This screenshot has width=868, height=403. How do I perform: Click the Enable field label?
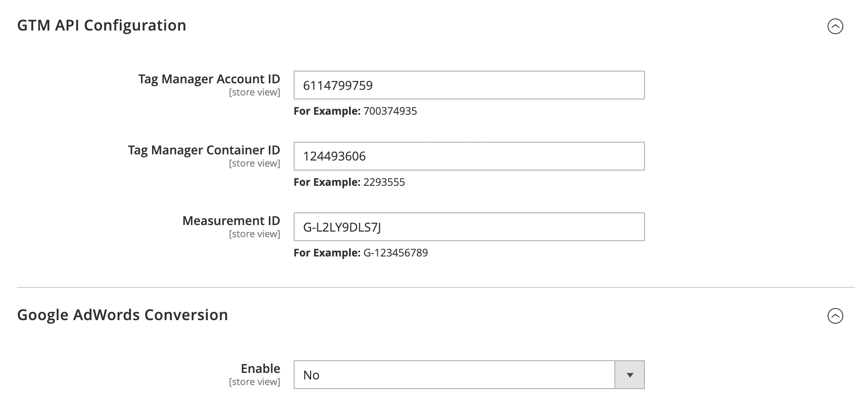click(260, 369)
